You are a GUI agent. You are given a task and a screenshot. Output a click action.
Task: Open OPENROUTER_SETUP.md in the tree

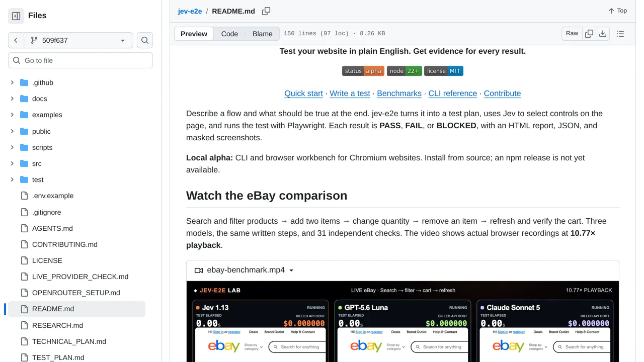(76, 293)
